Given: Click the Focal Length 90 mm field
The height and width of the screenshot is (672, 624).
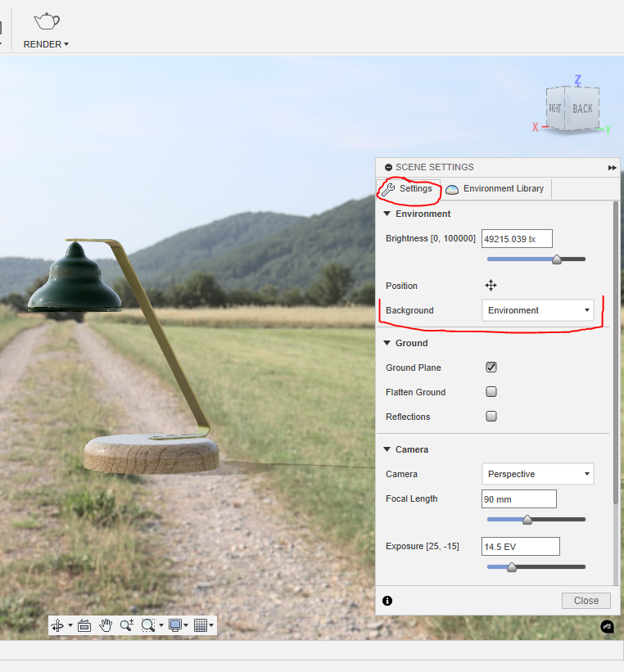Looking at the screenshot, I should [x=519, y=499].
